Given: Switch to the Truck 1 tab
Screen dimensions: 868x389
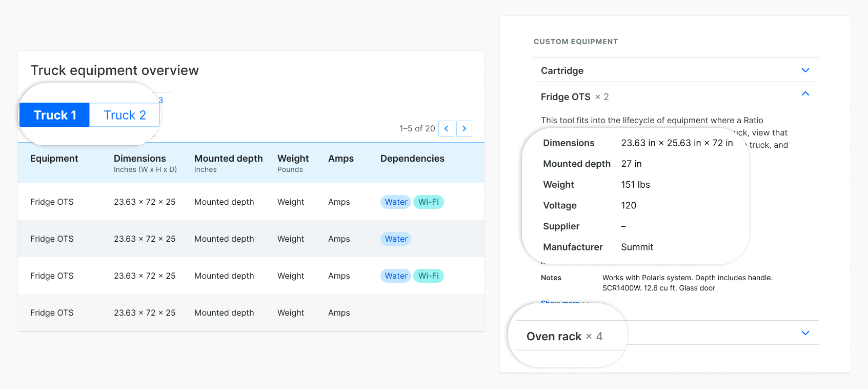Looking at the screenshot, I should (x=55, y=115).
